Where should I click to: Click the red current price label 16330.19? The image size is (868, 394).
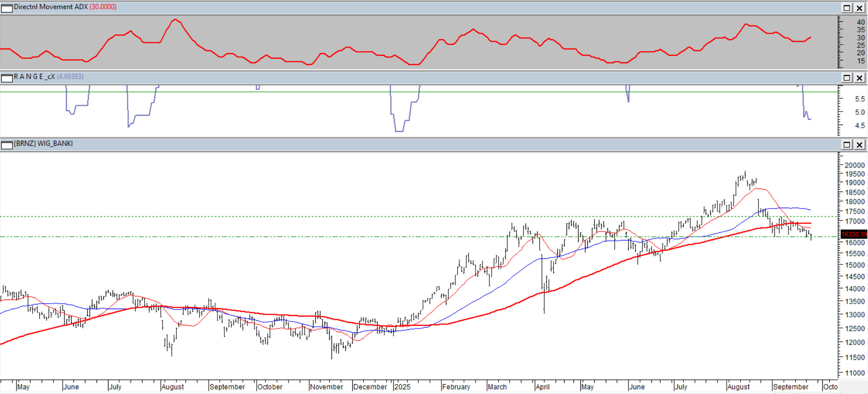854,234
